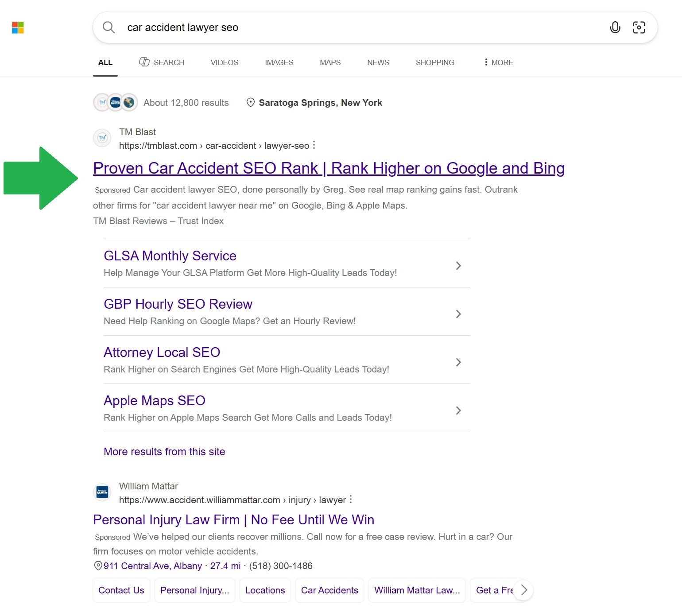This screenshot has width=682, height=616.
Task: Click the results source icons cluster
Action: (116, 103)
